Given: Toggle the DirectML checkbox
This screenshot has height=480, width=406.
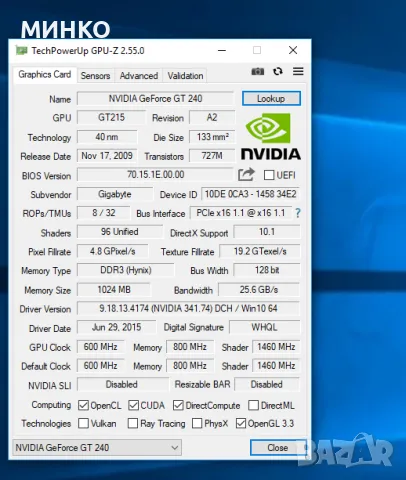Looking at the screenshot, I should (x=253, y=405).
